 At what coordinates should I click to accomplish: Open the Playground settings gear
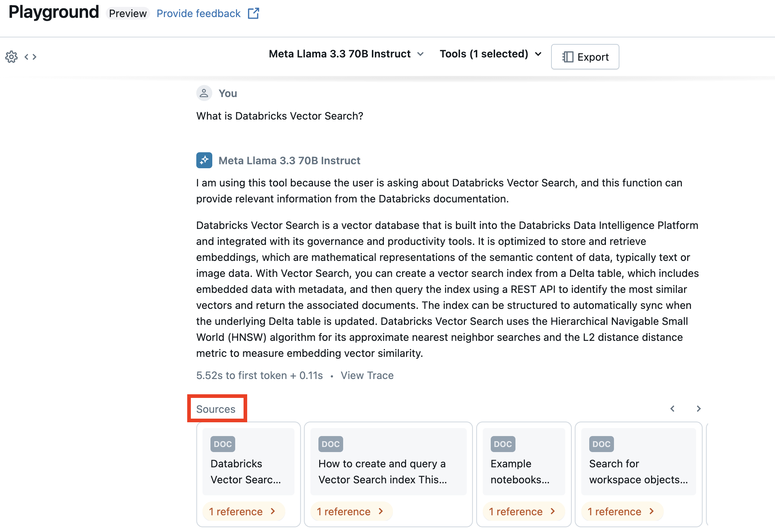(x=11, y=57)
